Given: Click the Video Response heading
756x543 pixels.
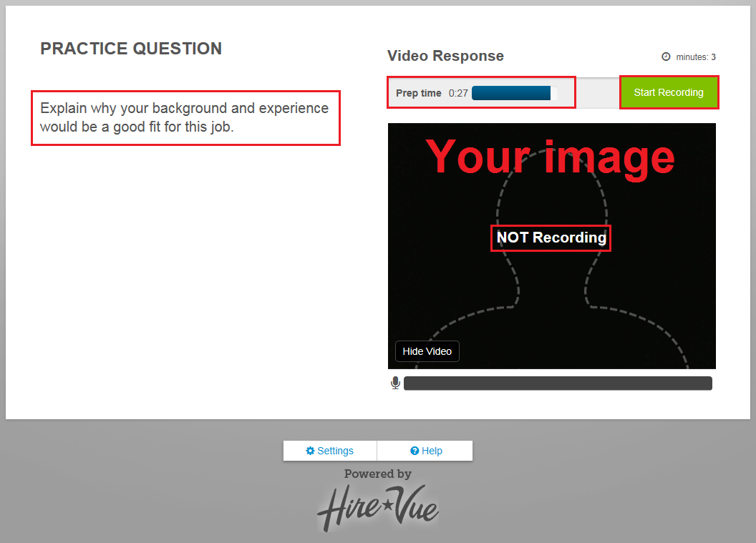Looking at the screenshot, I should (x=445, y=56).
